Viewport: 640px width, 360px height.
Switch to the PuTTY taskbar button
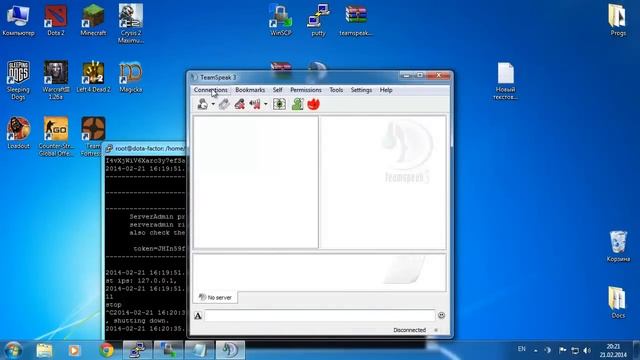pyautogui.click(x=137, y=350)
